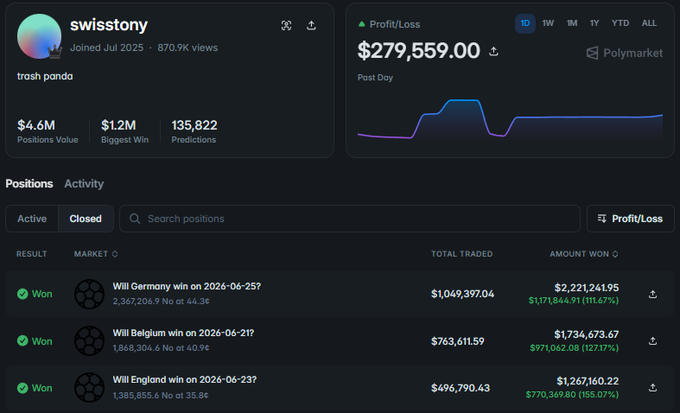Switch to the Activity tab

[x=84, y=184]
